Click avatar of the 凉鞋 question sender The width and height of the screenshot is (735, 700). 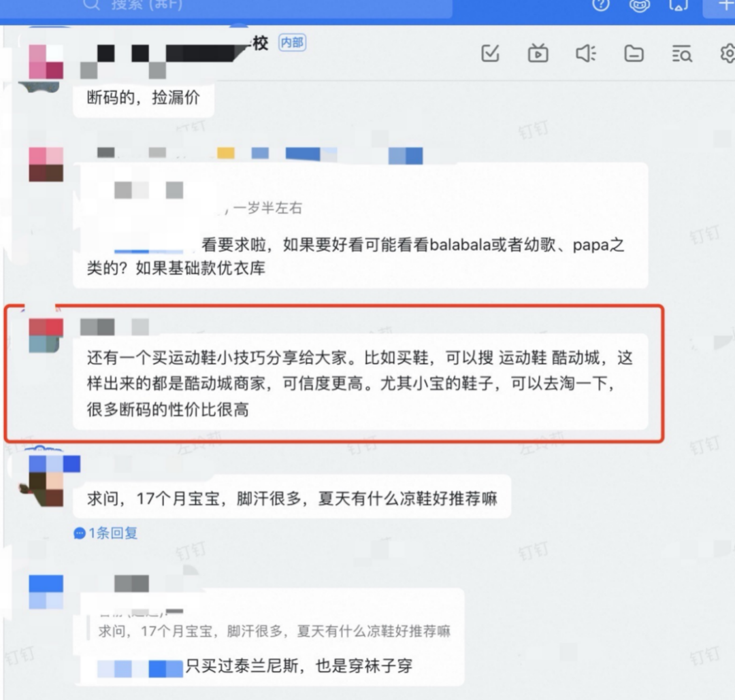tap(46, 481)
